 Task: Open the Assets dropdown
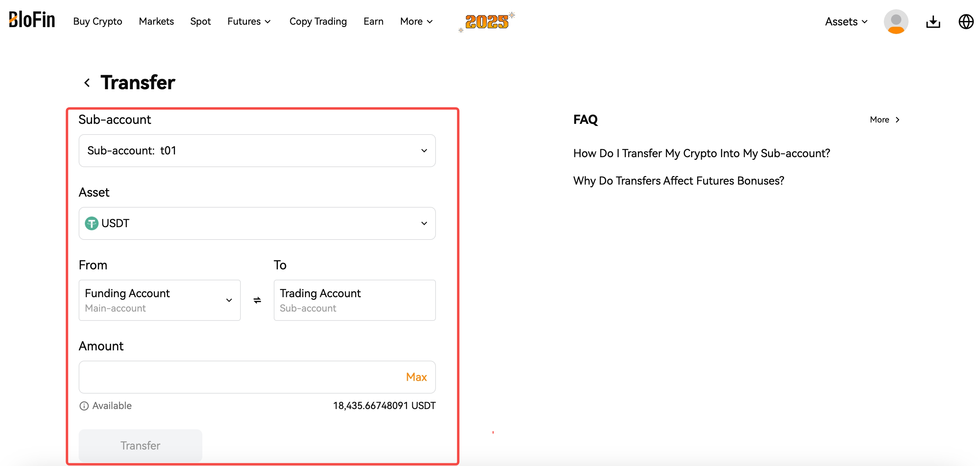click(846, 22)
